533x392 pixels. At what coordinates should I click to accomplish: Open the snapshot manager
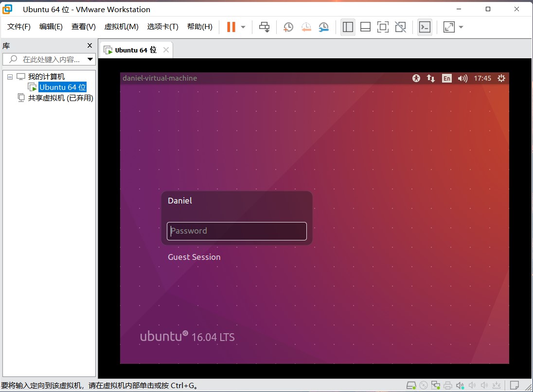(323, 27)
